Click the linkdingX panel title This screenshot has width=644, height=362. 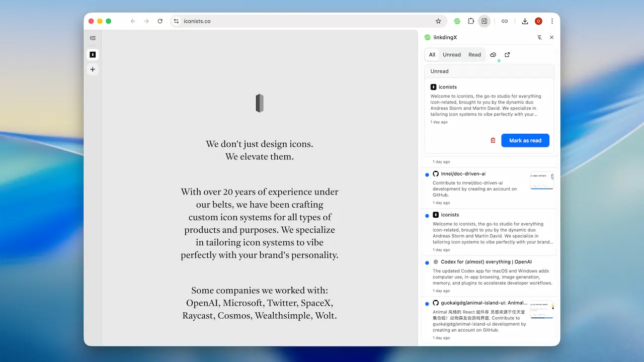(445, 37)
